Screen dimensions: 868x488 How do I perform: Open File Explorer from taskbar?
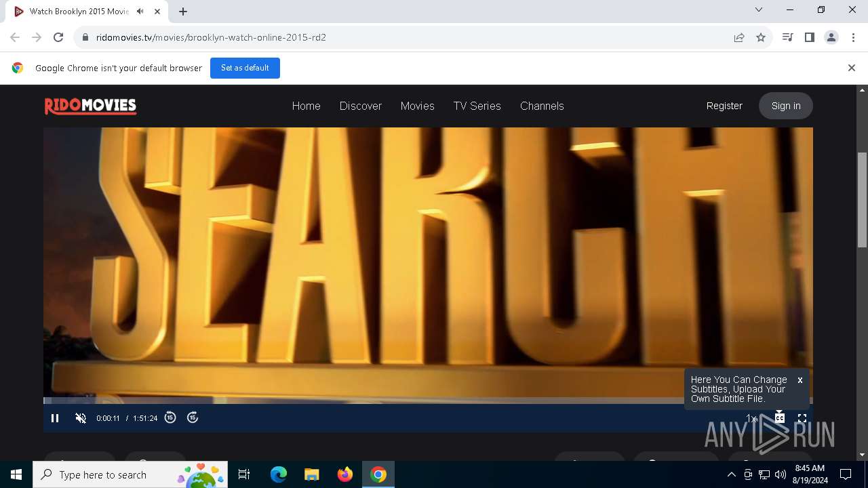coord(312,474)
